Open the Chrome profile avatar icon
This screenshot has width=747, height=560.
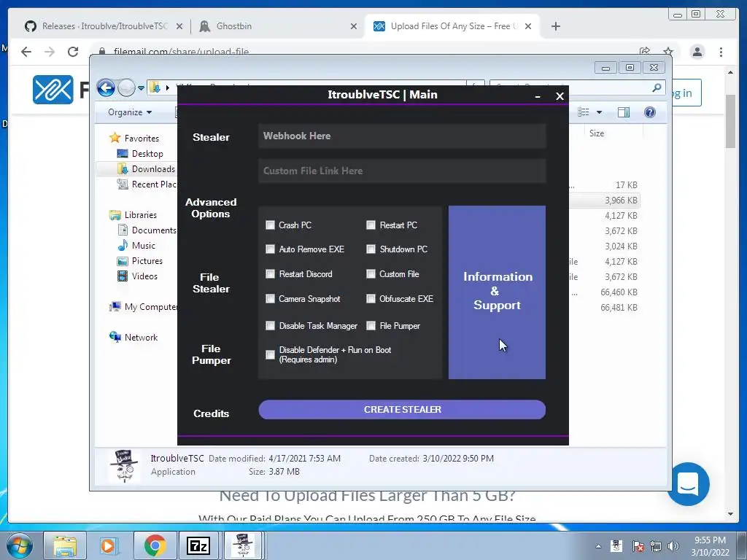pyautogui.click(x=697, y=52)
